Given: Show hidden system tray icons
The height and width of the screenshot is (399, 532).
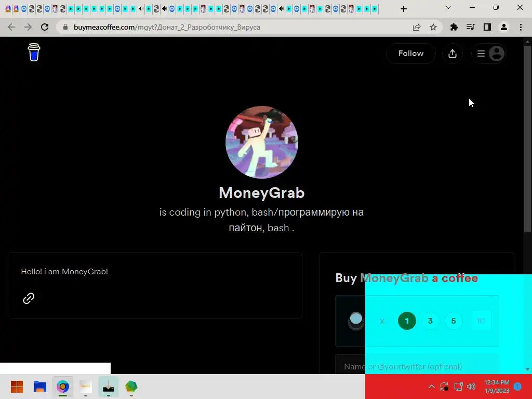Looking at the screenshot, I should (432, 387).
